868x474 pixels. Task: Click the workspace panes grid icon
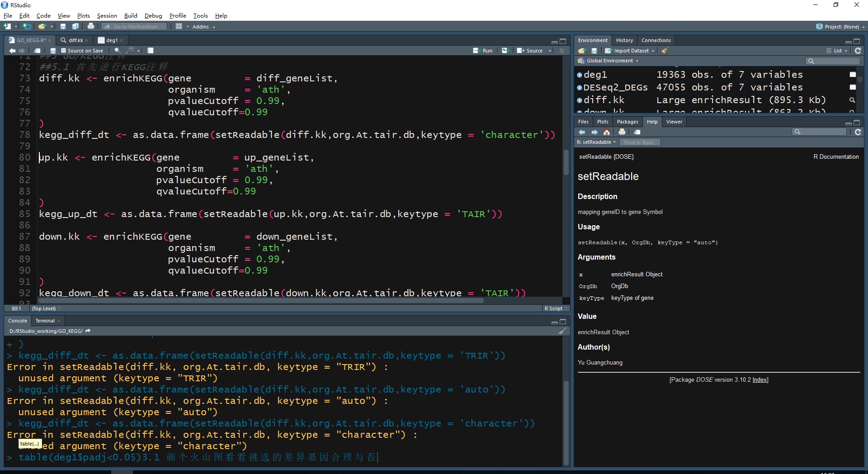click(x=179, y=27)
